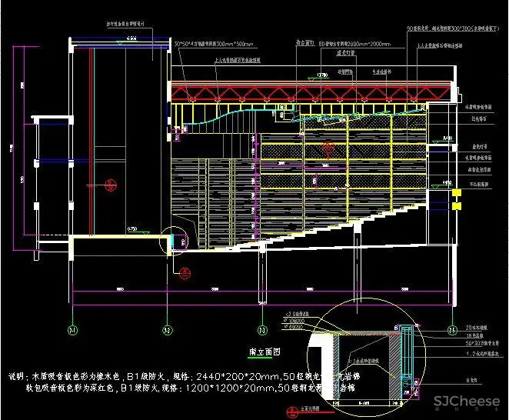This screenshot has width=509, height=420.
Task: Click the leader label ending in 300mm*300mm
Action: click(214, 44)
